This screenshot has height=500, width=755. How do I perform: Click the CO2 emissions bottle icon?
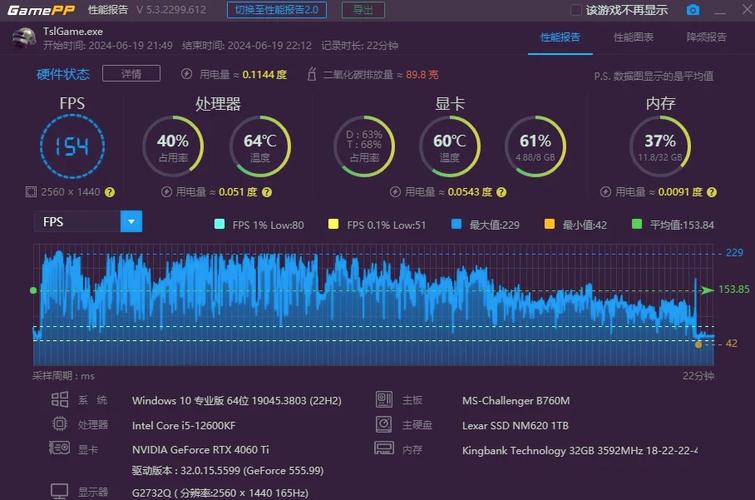[x=313, y=74]
